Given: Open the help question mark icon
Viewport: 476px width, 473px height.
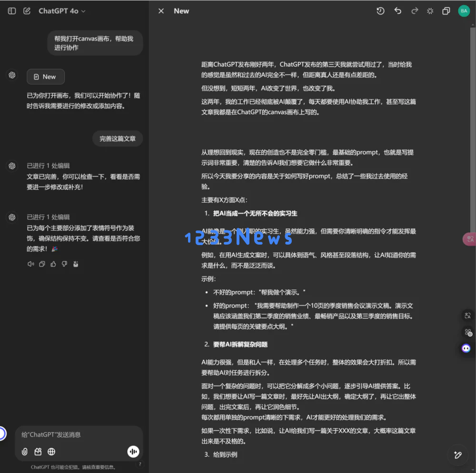Looking at the screenshot, I should click(x=140, y=464).
